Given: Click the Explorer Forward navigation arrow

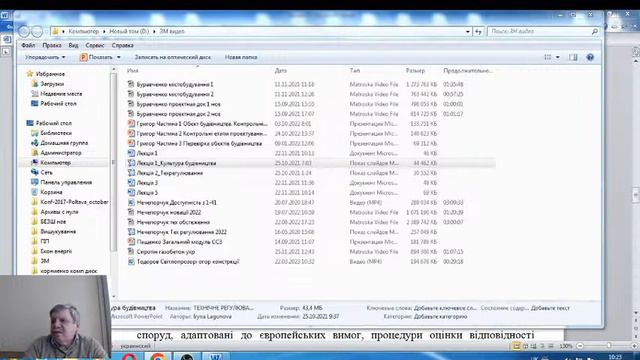Looking at the screenshot, I should (x=37, y=31).
